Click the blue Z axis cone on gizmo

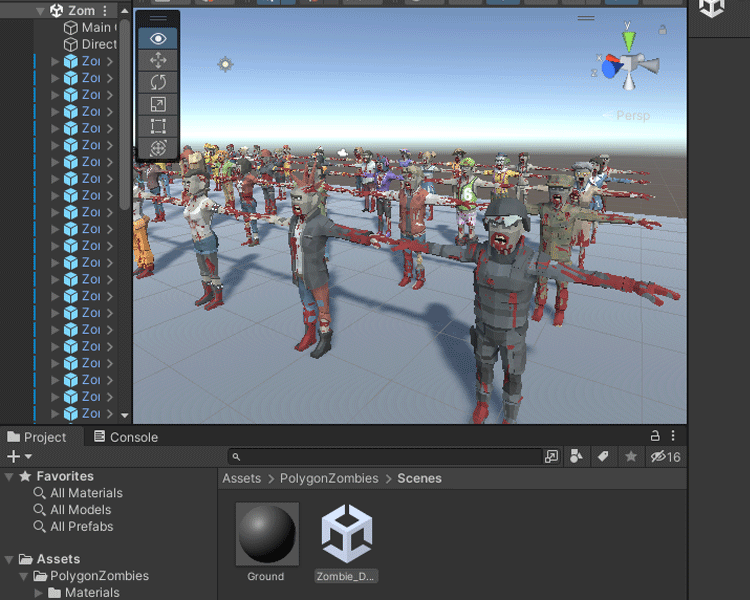[x=609, y=70]
